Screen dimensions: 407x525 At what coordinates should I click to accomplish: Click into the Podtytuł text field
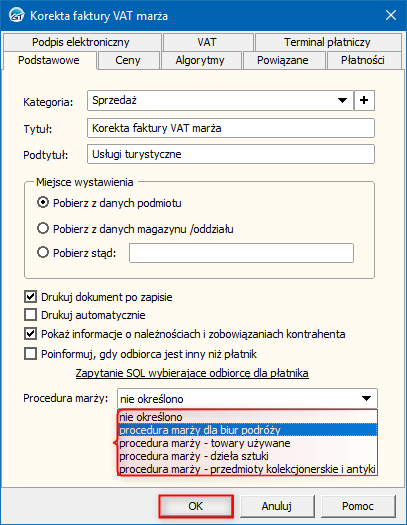click(231, 154)
